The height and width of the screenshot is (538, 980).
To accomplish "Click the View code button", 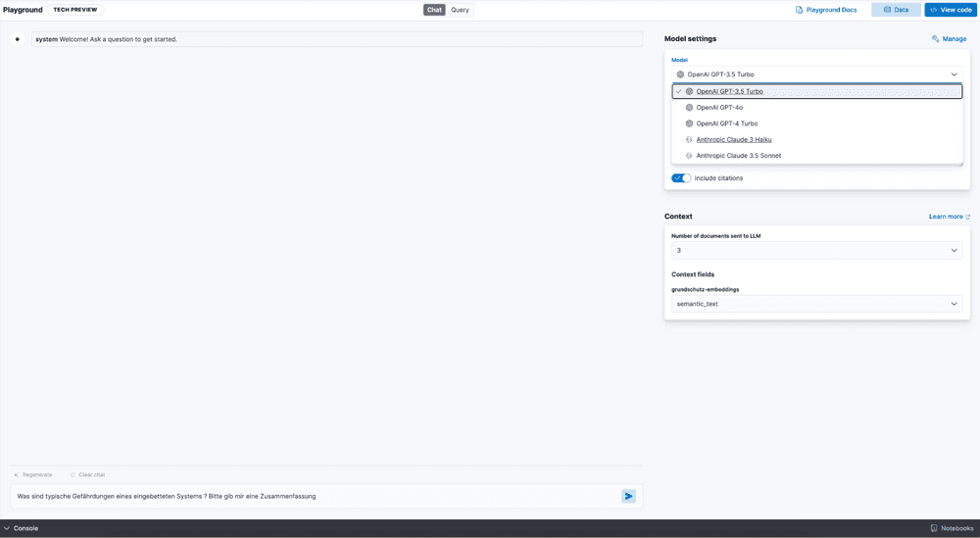I will (x=951, y=10).
